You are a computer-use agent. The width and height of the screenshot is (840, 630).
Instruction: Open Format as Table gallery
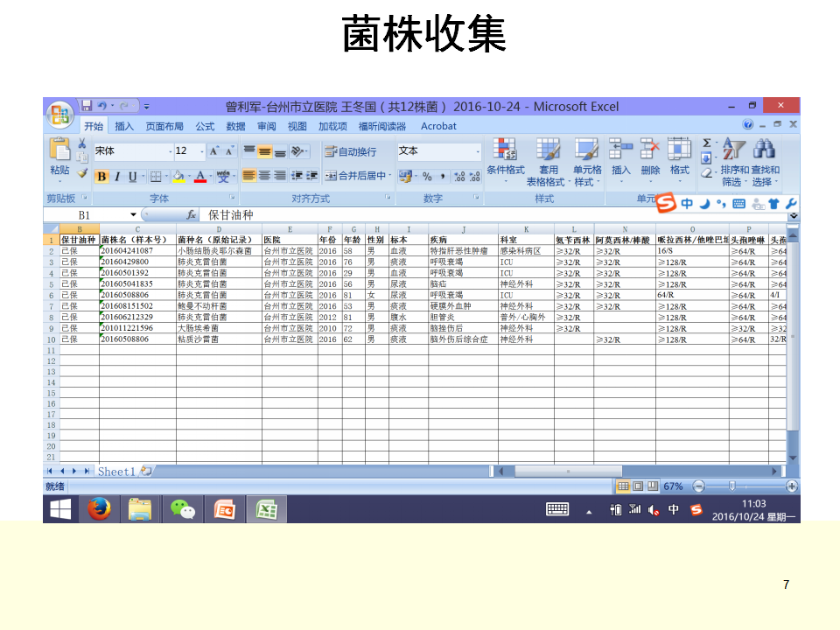(548, 161)
